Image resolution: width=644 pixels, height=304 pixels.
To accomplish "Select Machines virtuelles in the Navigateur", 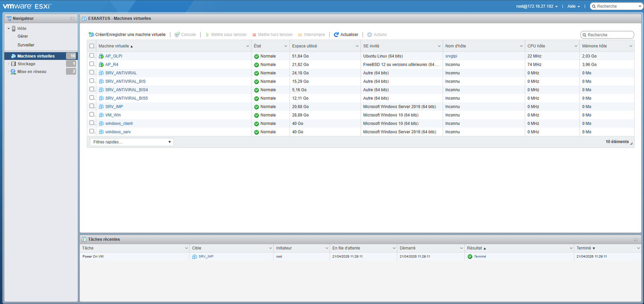I will [x=41, y=56].
